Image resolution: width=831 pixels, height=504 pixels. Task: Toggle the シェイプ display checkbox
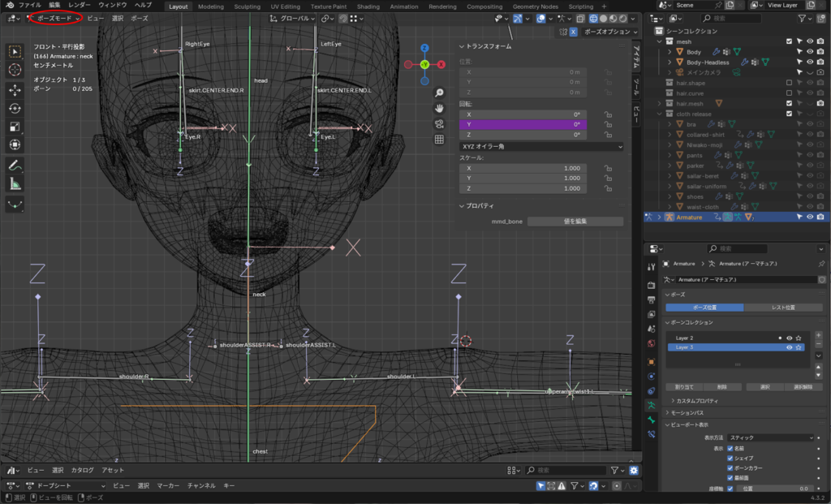pyautogui.click(x=730, y=458)
